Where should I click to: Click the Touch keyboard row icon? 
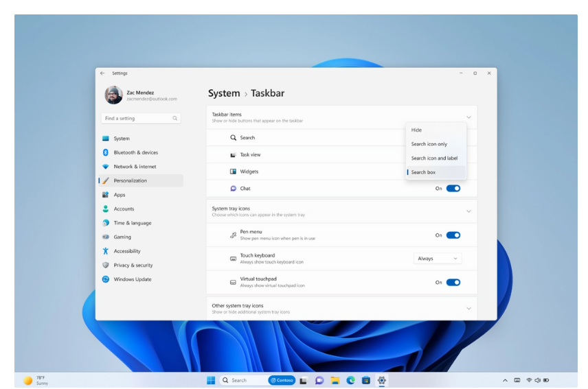[x=233, y=259]
